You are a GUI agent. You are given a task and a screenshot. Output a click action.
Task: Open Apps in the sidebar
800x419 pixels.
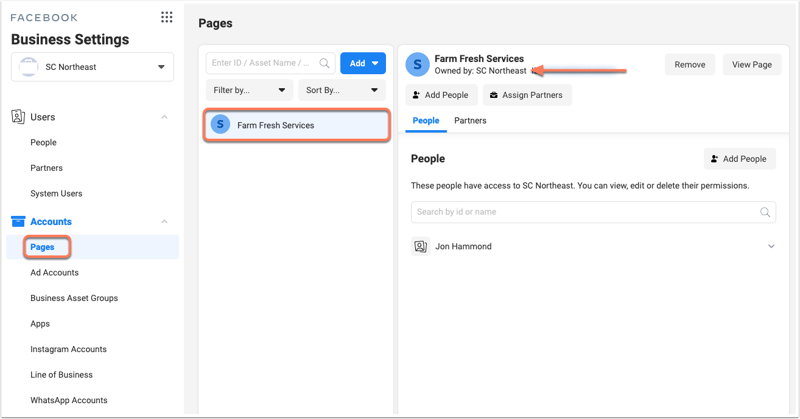pos(40,324)
